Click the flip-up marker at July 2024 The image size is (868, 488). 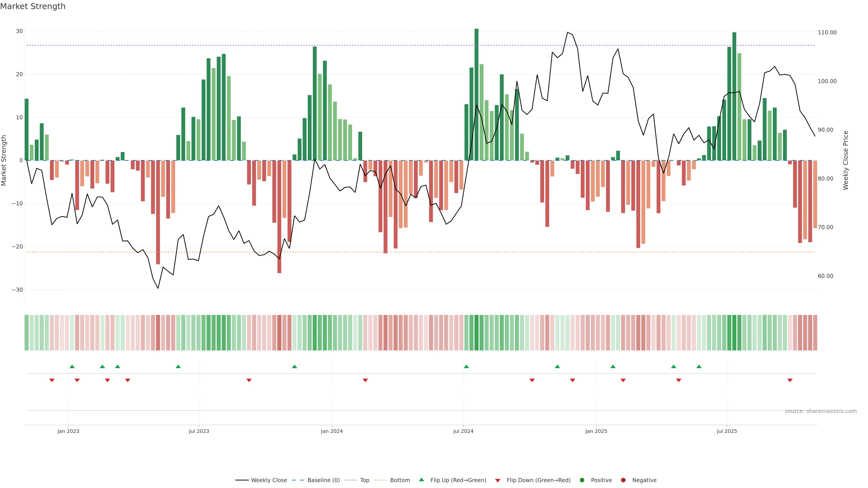(466, 366)
